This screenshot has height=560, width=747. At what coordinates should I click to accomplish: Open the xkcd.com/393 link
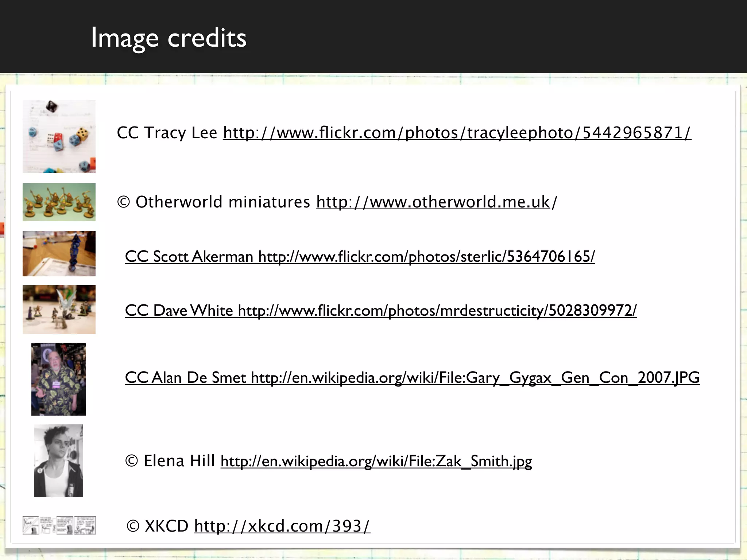pos(282,526)
